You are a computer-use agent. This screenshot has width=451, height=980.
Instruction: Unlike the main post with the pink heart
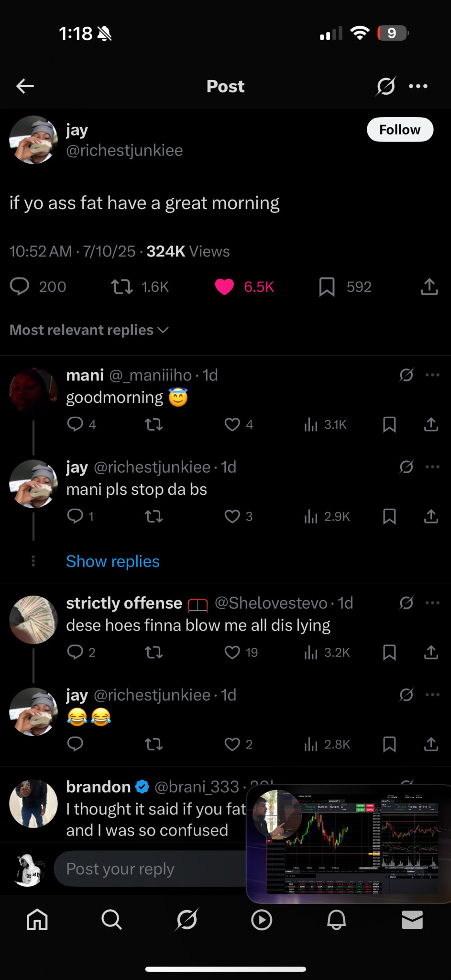[224, 287]
